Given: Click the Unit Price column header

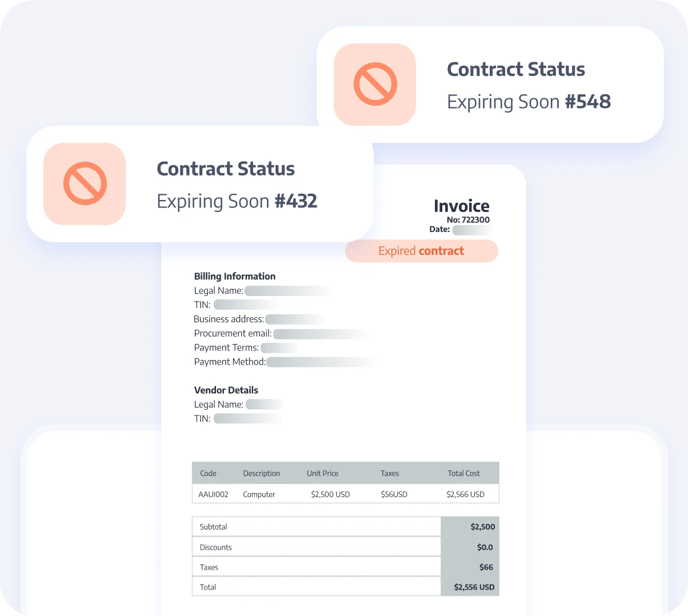Looking at the screenshot, I should point(322,473).
